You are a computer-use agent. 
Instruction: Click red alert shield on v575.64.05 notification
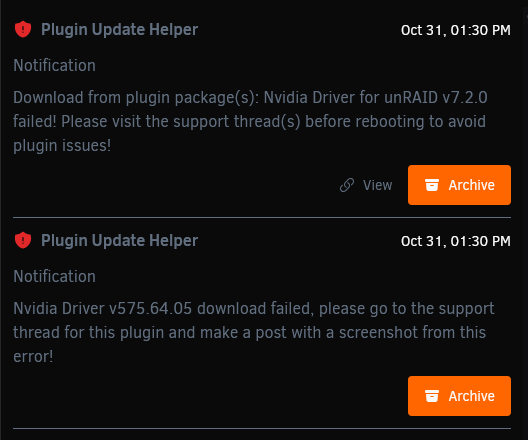(23, 240)
